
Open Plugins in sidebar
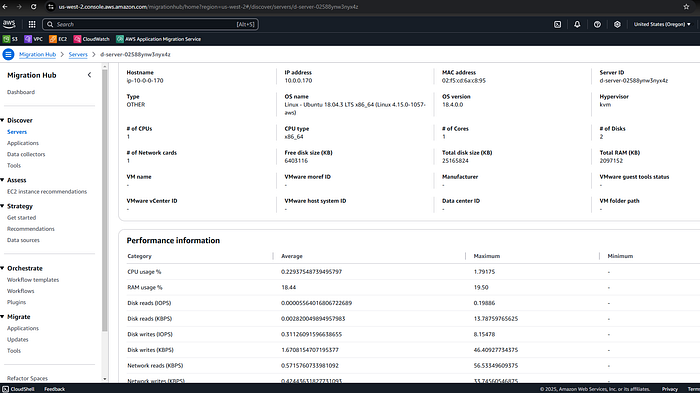(x=17, y=302)
